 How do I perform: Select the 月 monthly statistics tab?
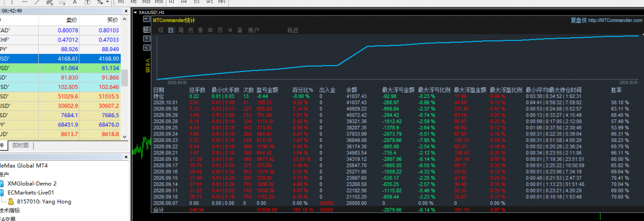pyautogui.click(x=191, y=30)
